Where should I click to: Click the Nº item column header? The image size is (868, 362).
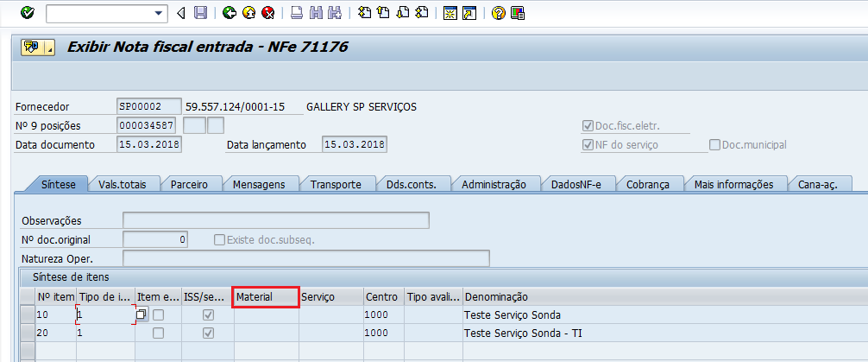(55, 296)
